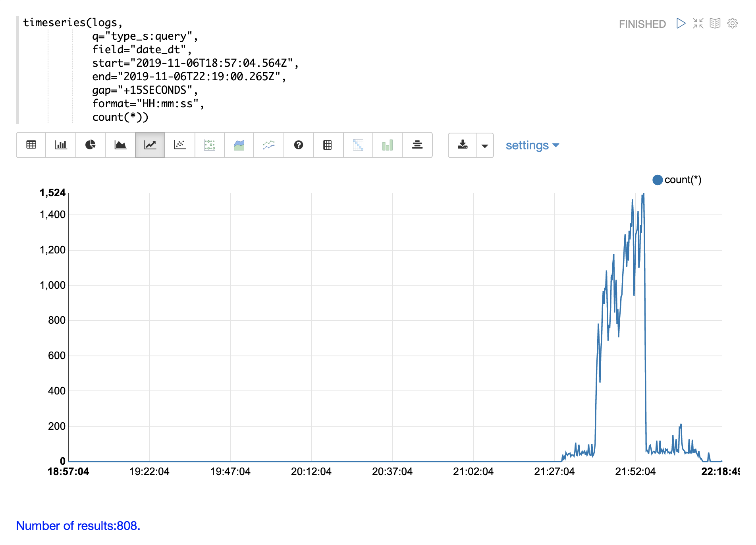This screenshot has height=545, width=756.
Task: Open the download format dropdown arrow
Action: click(x=485, y=146)
